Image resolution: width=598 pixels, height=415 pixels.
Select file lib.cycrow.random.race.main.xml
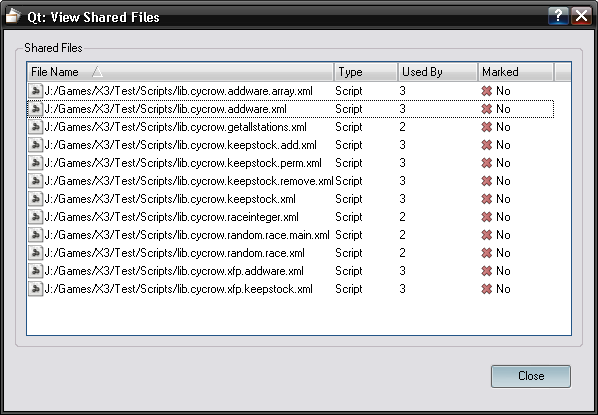[187, 235]
